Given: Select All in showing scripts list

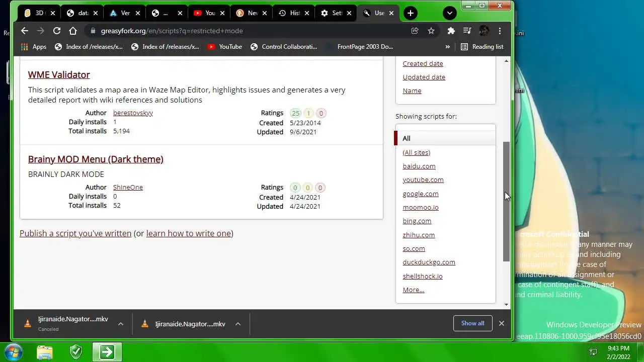Looking at the screenshot, I should pos(445,138).
